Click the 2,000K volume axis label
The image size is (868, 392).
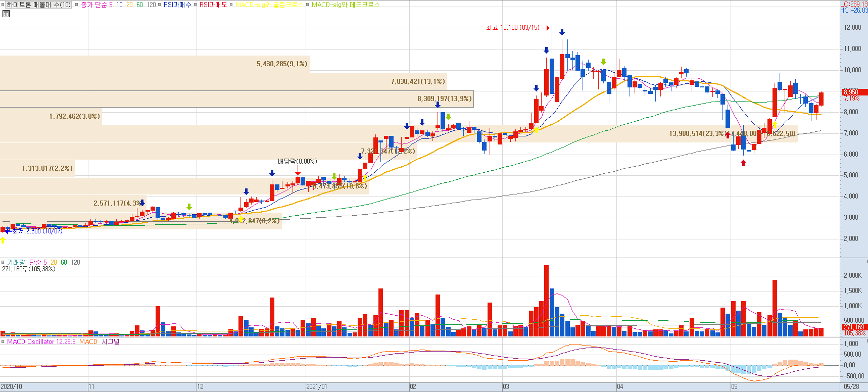click(853, 275)
